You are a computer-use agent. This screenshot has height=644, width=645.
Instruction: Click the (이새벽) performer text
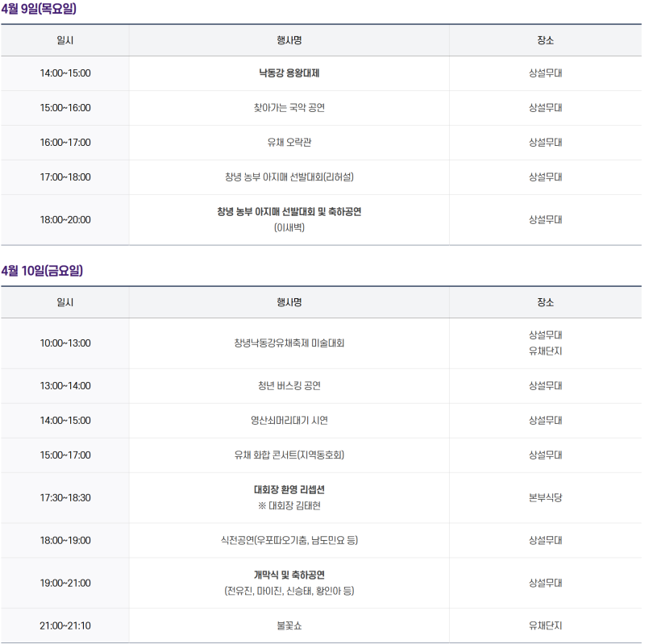pos(289,228)
